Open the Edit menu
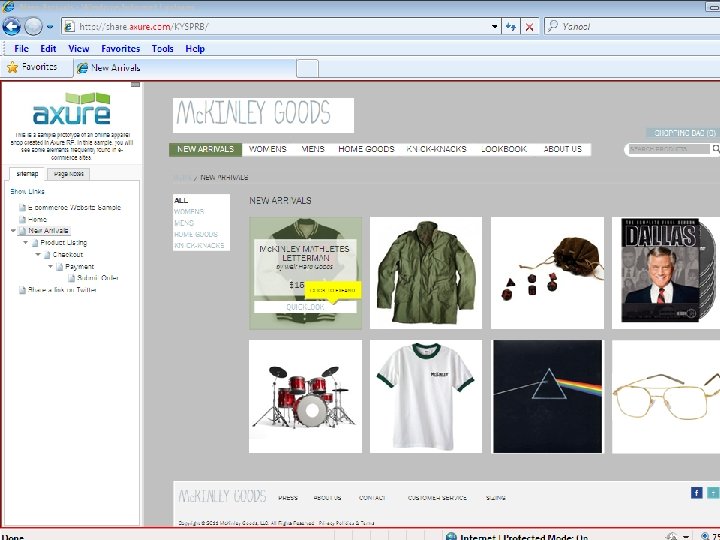720x540 pixels. [x=48, y=49]
